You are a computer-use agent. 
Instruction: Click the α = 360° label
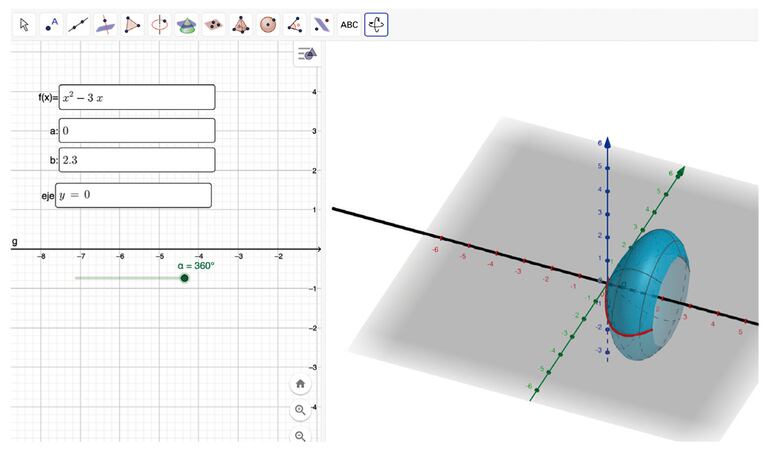(x=196, y=266)
